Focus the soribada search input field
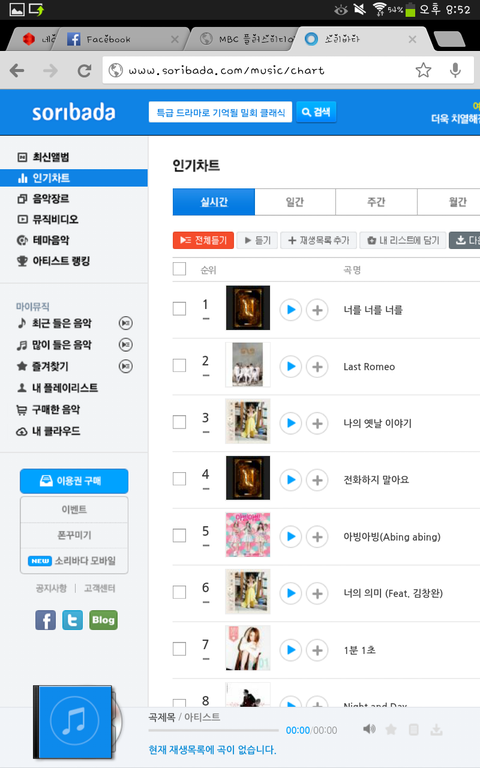 tap(220, 112)
